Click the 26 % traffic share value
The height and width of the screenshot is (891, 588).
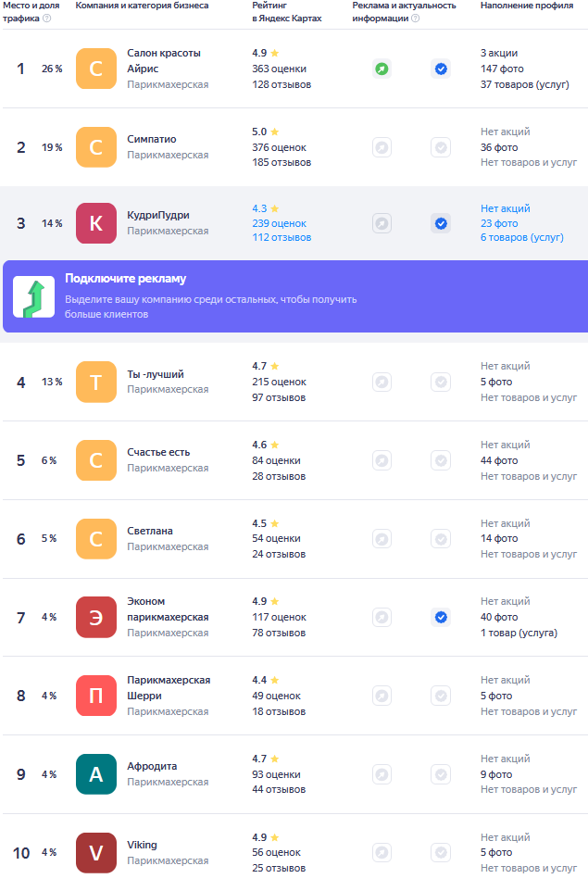coord(52,69)
